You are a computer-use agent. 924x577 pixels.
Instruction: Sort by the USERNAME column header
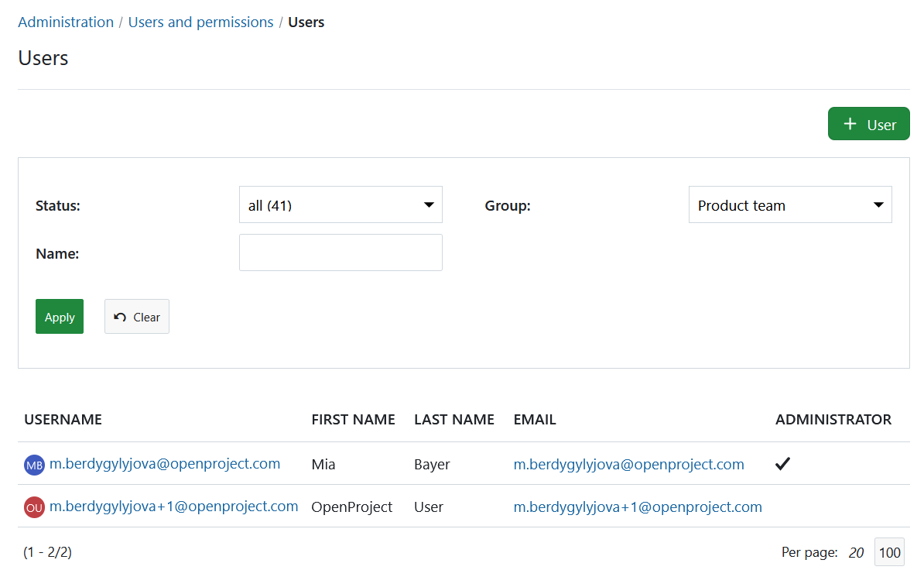(x=63, y=419)
